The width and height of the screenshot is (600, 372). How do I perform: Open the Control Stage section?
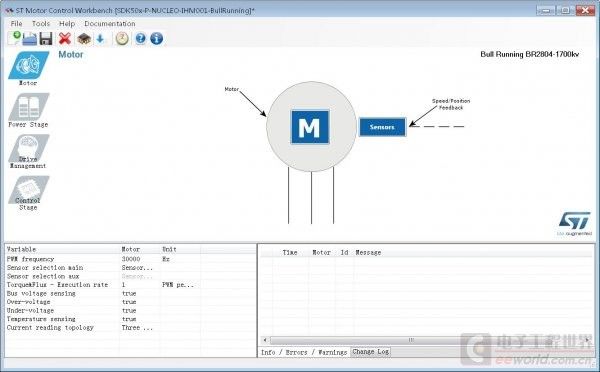tap(28, 193)
